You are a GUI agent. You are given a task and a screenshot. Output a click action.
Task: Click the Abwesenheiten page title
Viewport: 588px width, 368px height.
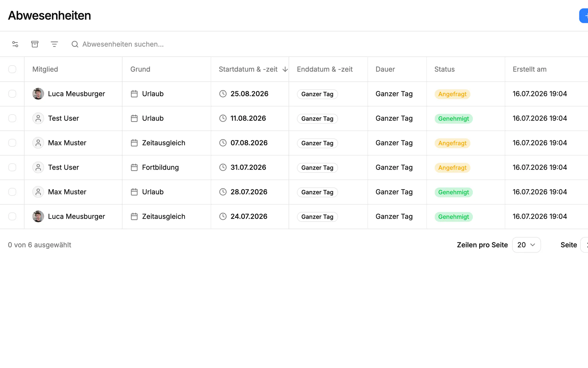[49, 16]
